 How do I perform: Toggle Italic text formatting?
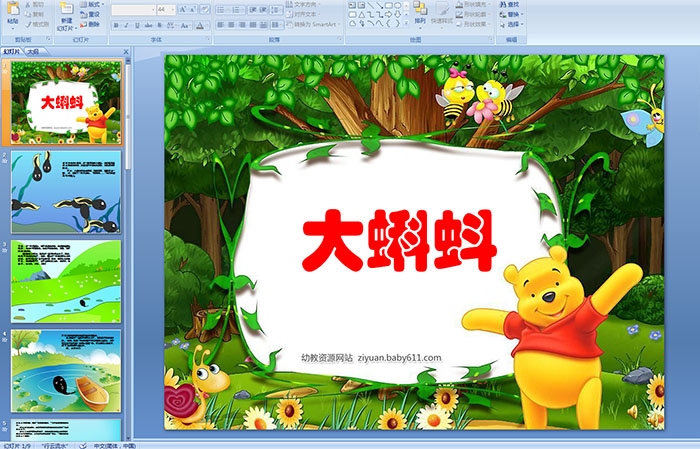(124, 26)
